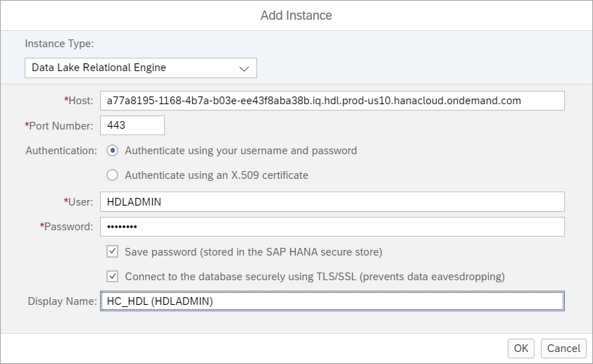Click the 'Authenticate using an X.509 certificate' label text
The width and height of the screenshot is (593, 364).
coord(217,175)
